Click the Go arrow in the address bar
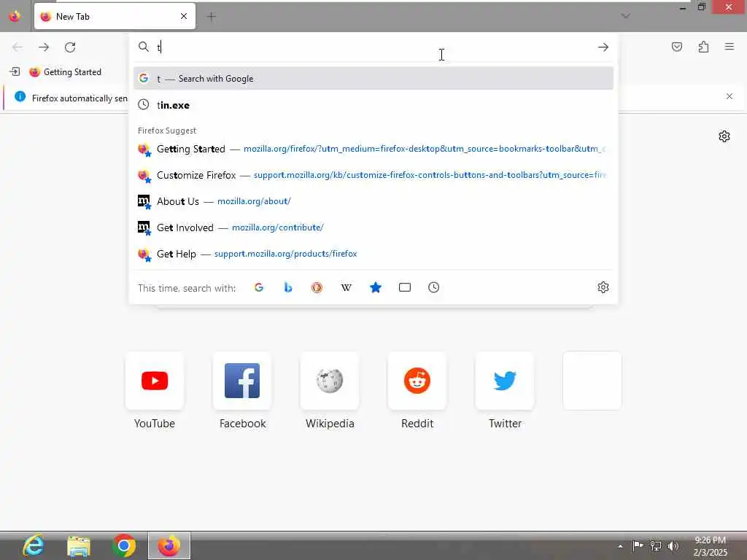Viewport: 747px width, 560px height. 603,47
